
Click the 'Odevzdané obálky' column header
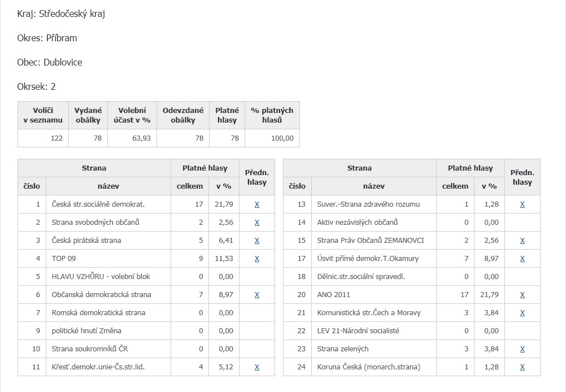(182, 115)
